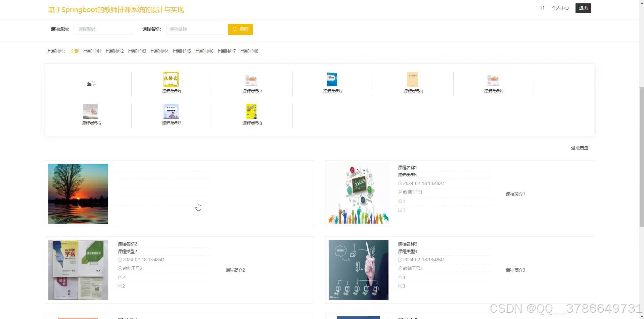
Task: Click 教师工号1 text
Action: (x=413, y=192)
